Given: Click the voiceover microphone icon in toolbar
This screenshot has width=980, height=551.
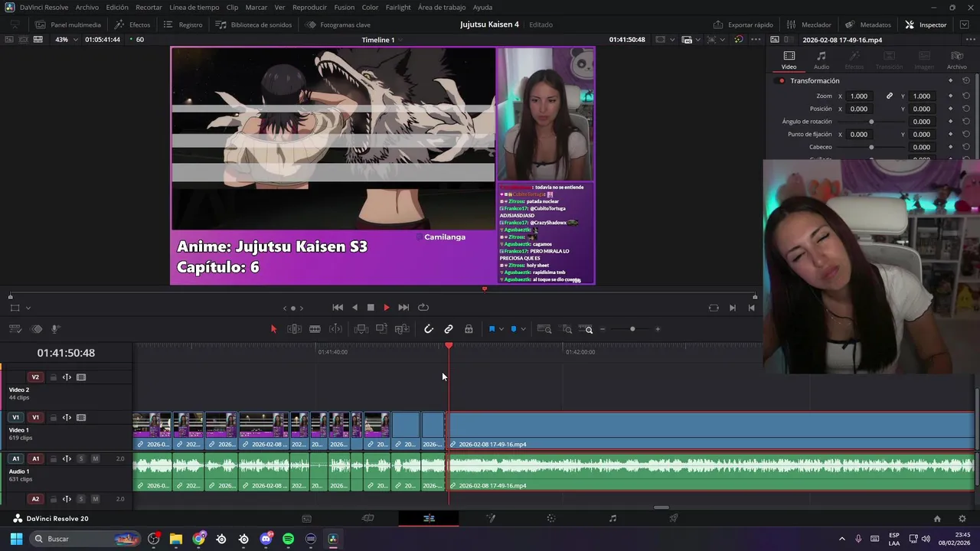Looking at the screenshot, I should 56,329.
